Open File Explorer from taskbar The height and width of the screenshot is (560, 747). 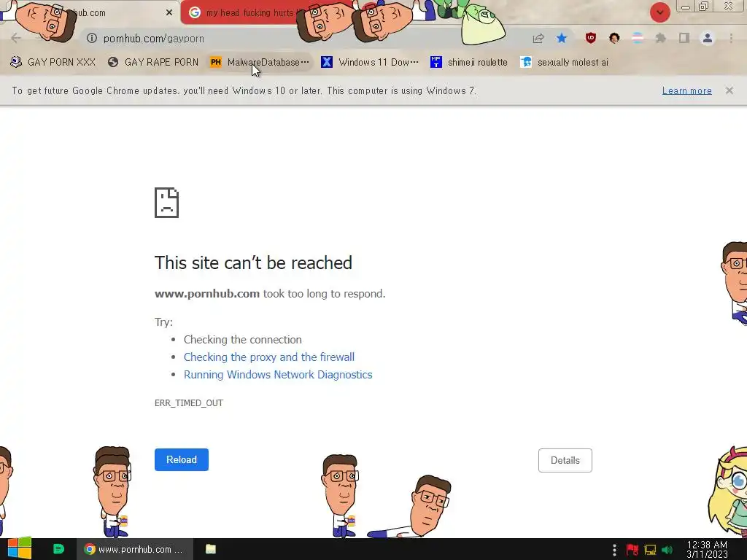click(211, 549)
